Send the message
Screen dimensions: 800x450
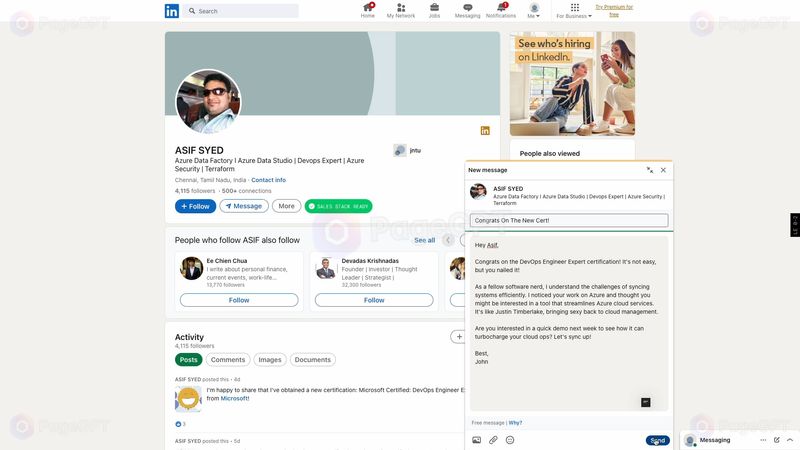coord(658,440)
